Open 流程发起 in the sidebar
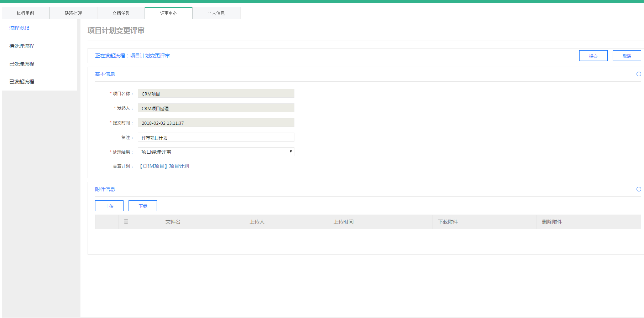Viewport: 644px width, 318px height. [x=19, y=28]
